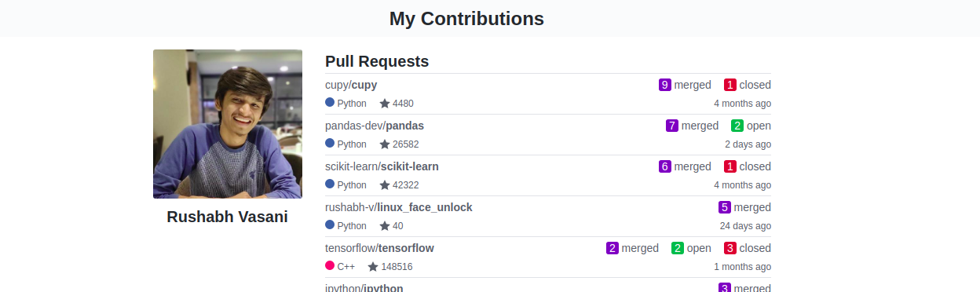Image resolution: width=980 pixels, height=292 pixels.
Task: Click the purple 7 merged badge for pandas
Action: pos(672,126)
